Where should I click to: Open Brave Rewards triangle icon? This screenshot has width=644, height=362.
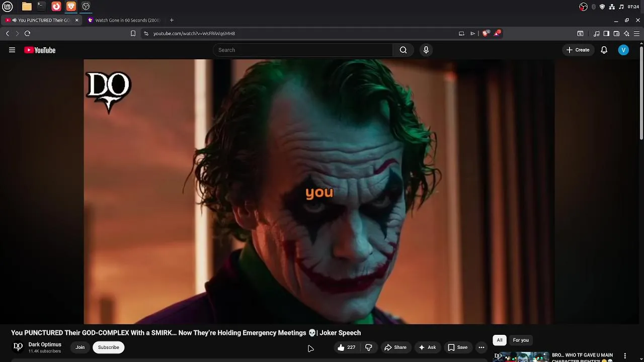[497, 33]
